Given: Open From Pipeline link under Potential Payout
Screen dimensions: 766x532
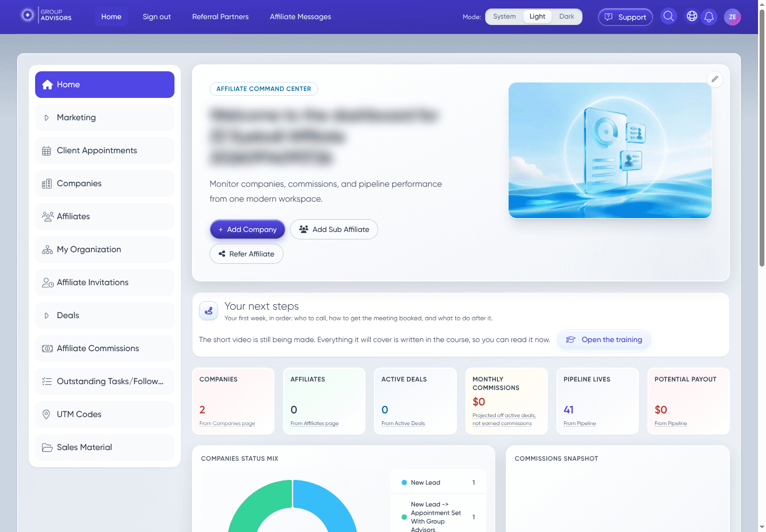Looking at the screenshot, I should [671, 423].
